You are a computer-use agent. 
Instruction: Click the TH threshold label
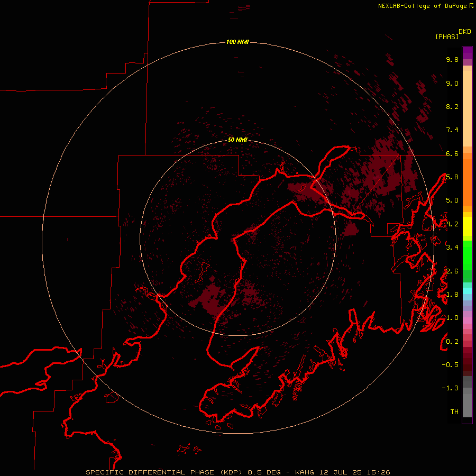454,412
